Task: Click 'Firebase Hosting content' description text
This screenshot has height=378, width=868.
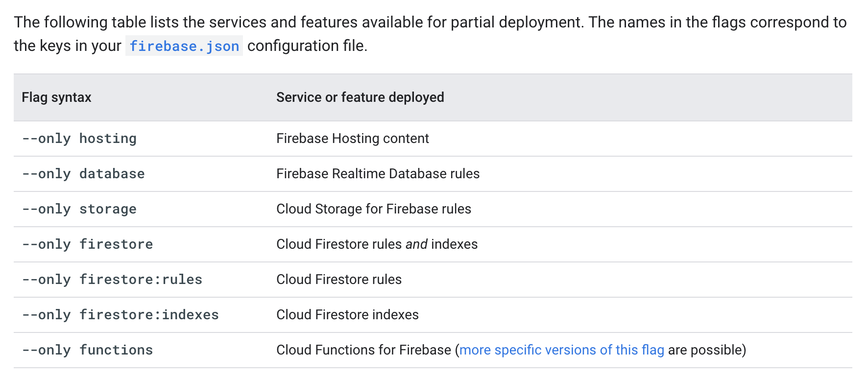Action: point(352,139)
